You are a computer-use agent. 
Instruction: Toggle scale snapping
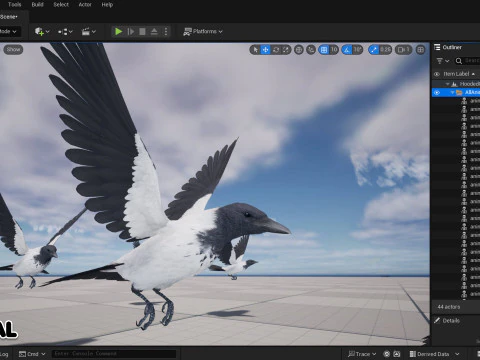point(373,50)
